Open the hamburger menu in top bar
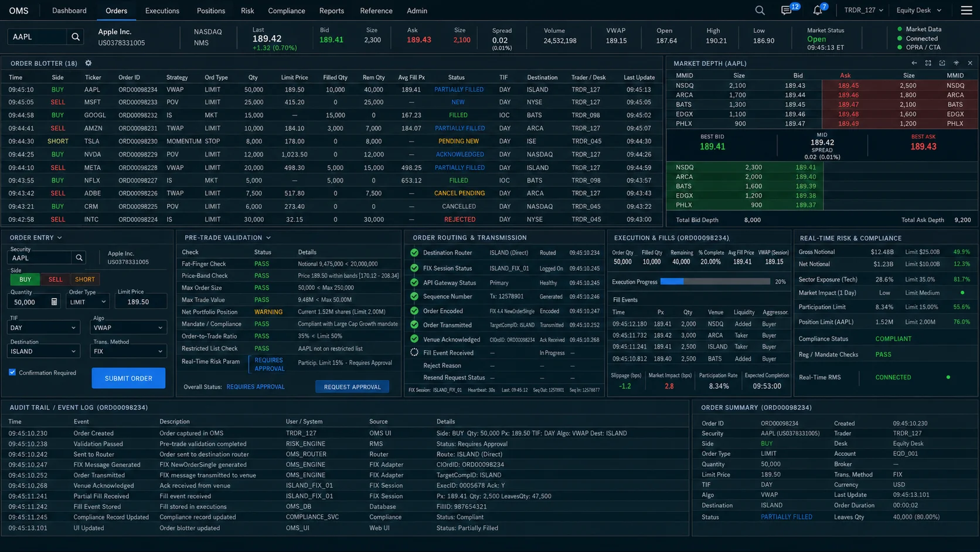The width and height of the screenshot is (980, 552). pos(967,11)
